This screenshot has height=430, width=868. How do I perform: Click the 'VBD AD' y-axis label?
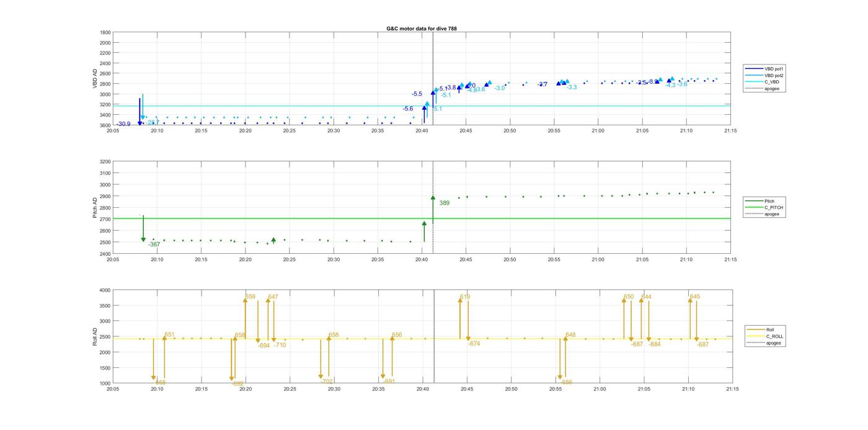click(x=95, y=79)
